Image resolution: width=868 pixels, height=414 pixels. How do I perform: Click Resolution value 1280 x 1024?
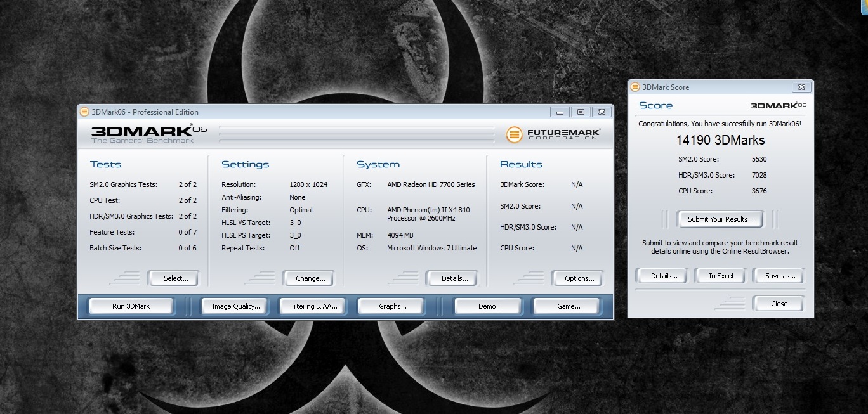308,184
